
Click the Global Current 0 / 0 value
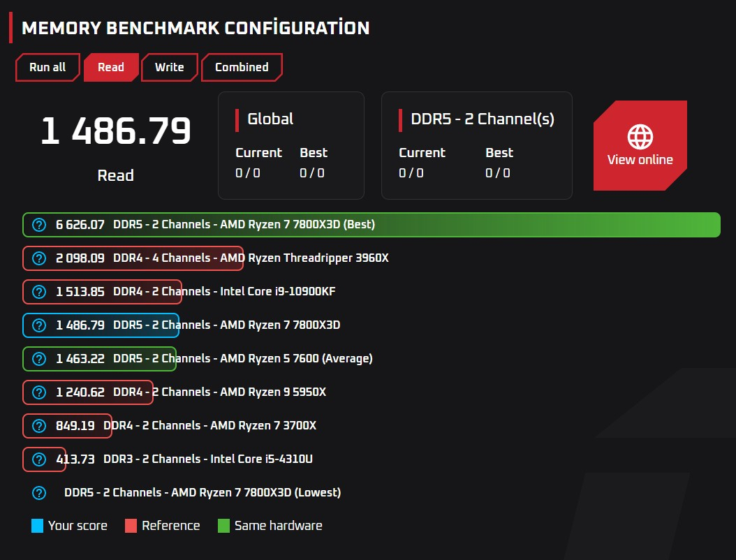click(248, 173)
